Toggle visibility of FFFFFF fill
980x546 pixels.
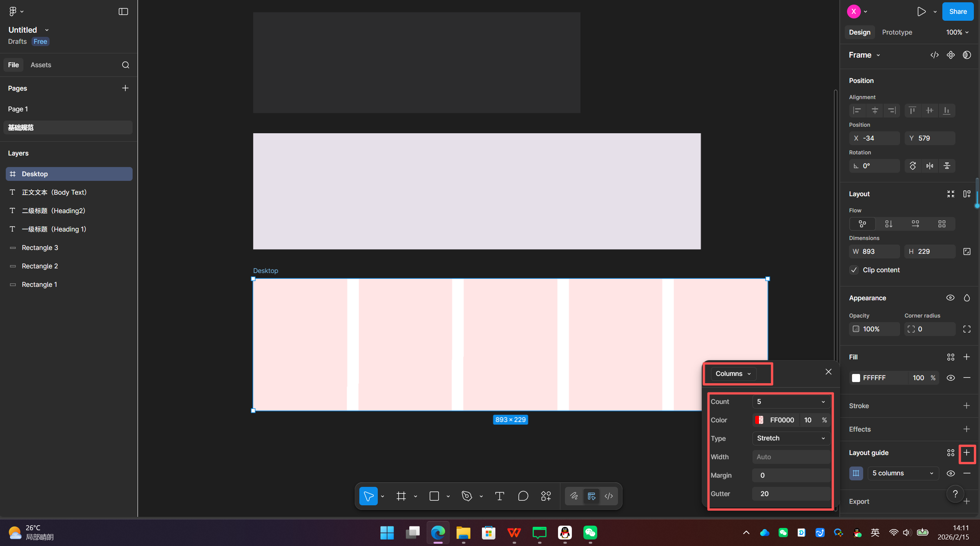tap(950, 378)
